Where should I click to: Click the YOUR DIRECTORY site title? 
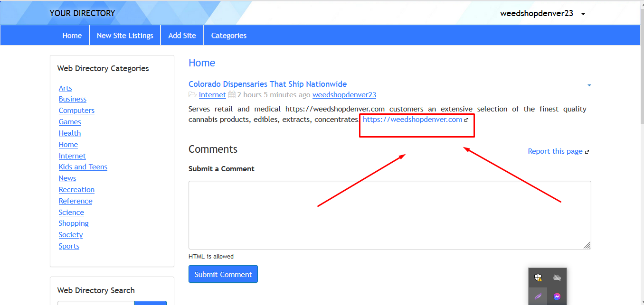point(82,13)
